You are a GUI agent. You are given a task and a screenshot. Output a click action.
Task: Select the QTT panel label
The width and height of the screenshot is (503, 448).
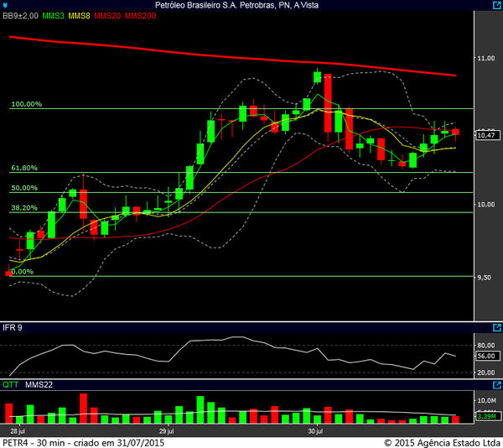(10, 385)
